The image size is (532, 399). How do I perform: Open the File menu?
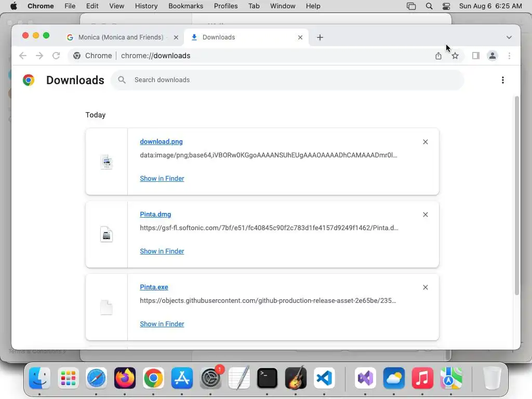70,6
